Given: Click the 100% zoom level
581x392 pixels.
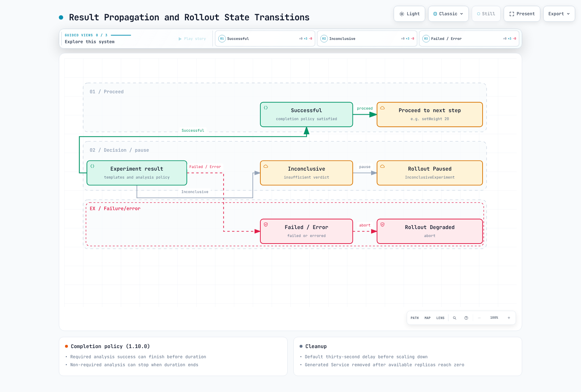Looking at the screenshot, I should tap(494, 318).
